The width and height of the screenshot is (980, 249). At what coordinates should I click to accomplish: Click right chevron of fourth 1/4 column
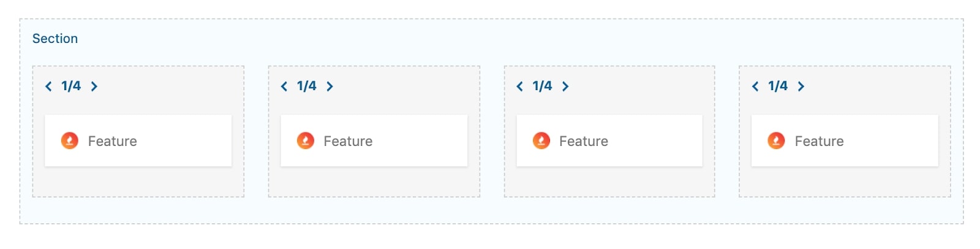[801, 86]
